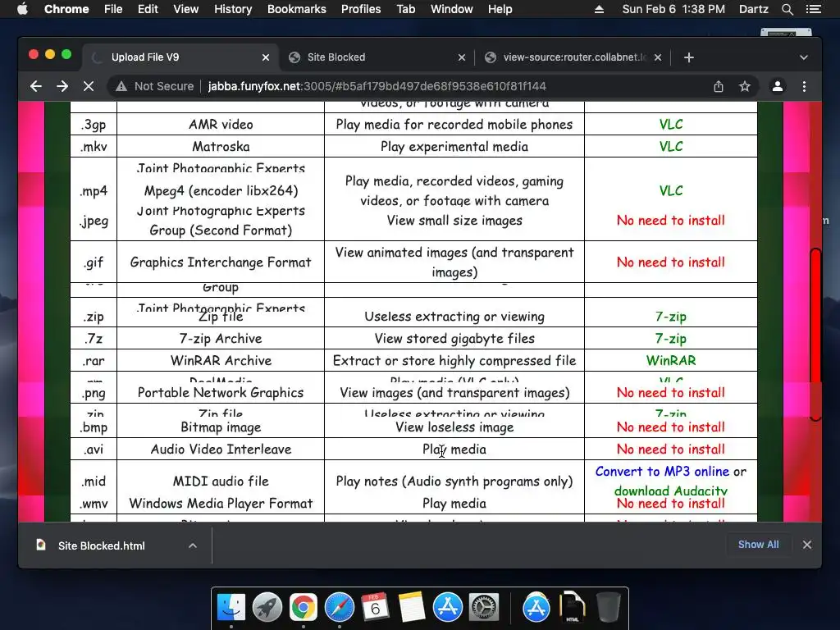840x630 pixels.
Task: Click the Dartz user name
Action: [x=753, y=9]
